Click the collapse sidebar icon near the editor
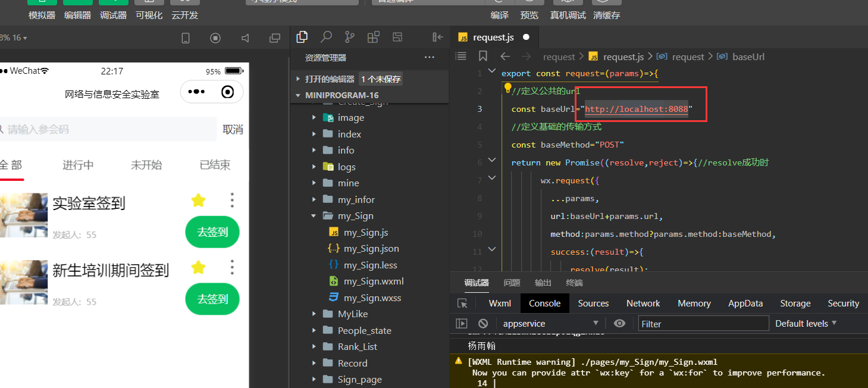The image size is (868, 388). point(437,37)
